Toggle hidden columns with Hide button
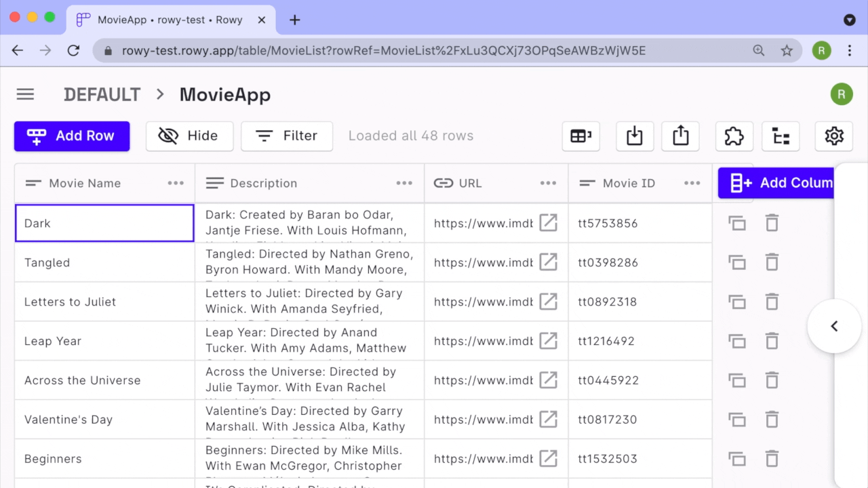Screen dimensions: 868x488 point(189,136)
